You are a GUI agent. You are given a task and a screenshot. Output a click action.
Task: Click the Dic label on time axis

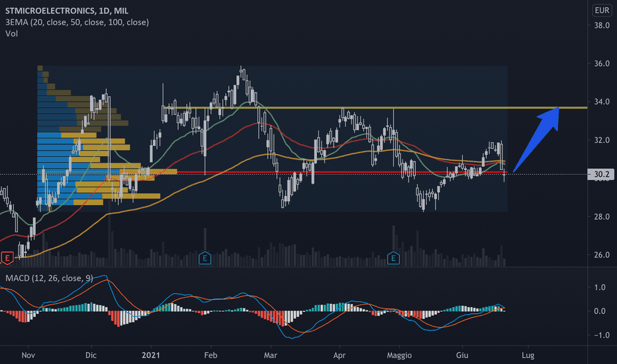91,355
